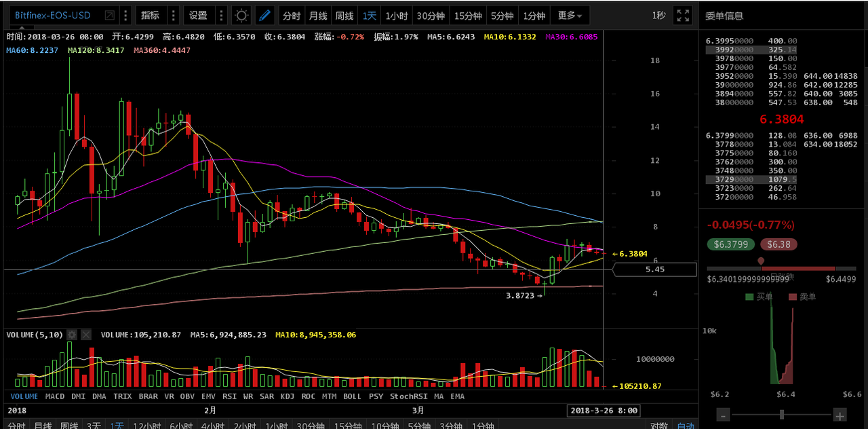Select the SAR indicator

[x=267, y=396]
